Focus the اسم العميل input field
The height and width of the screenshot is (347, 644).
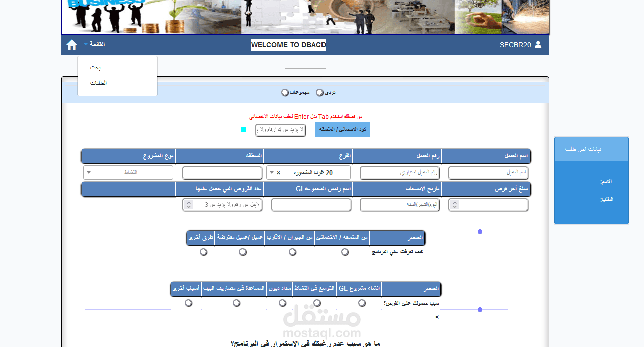click(x=489, y=173)
